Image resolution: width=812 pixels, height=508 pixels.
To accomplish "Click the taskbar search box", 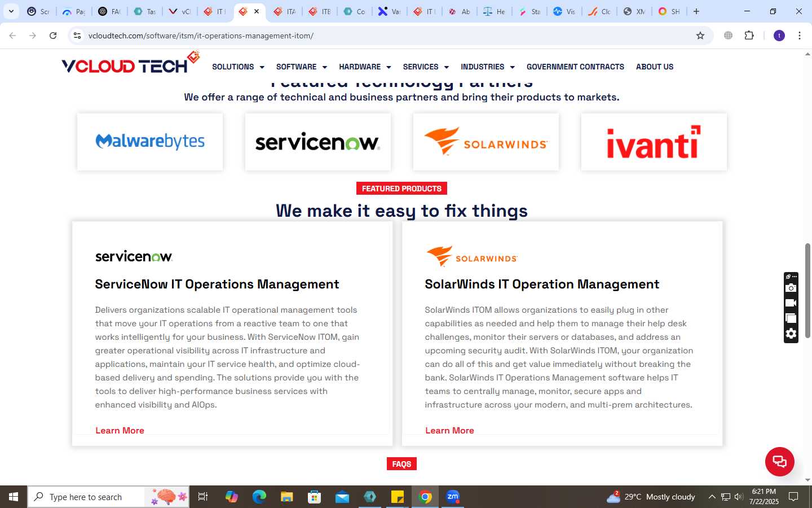I will point(108,497).
